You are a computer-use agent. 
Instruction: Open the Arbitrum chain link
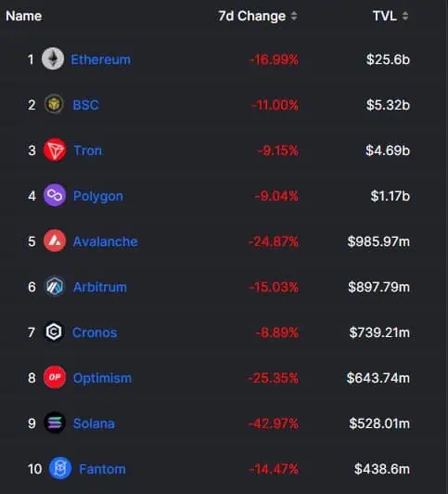[x=100, y=287]
